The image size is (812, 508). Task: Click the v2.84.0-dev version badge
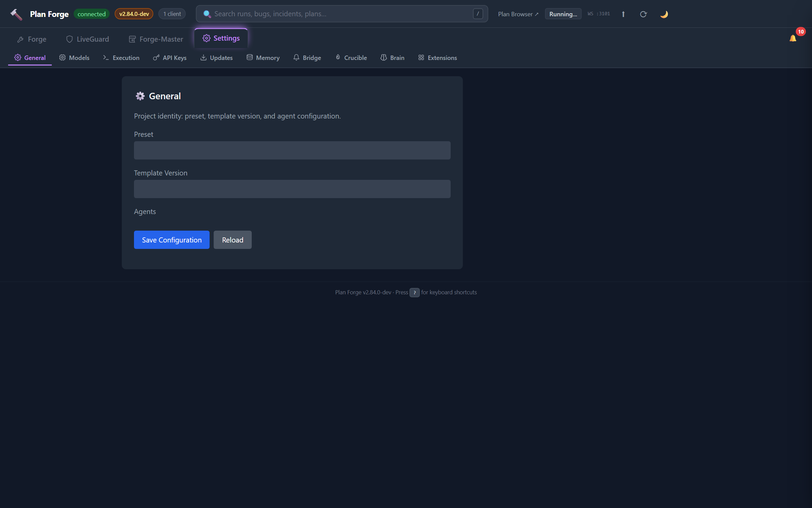(x=134, y=14)
